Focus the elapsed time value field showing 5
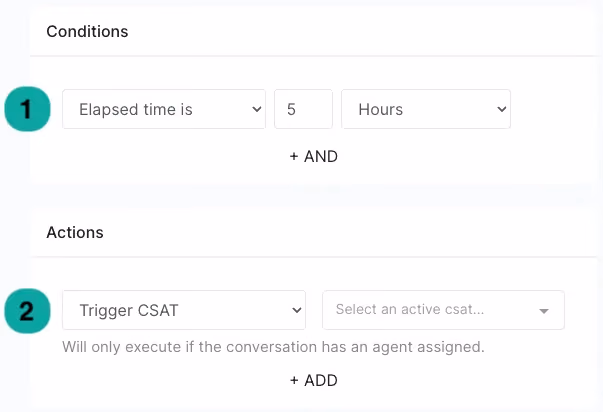Screen dimensions: 603x412 tap(303, 109)
